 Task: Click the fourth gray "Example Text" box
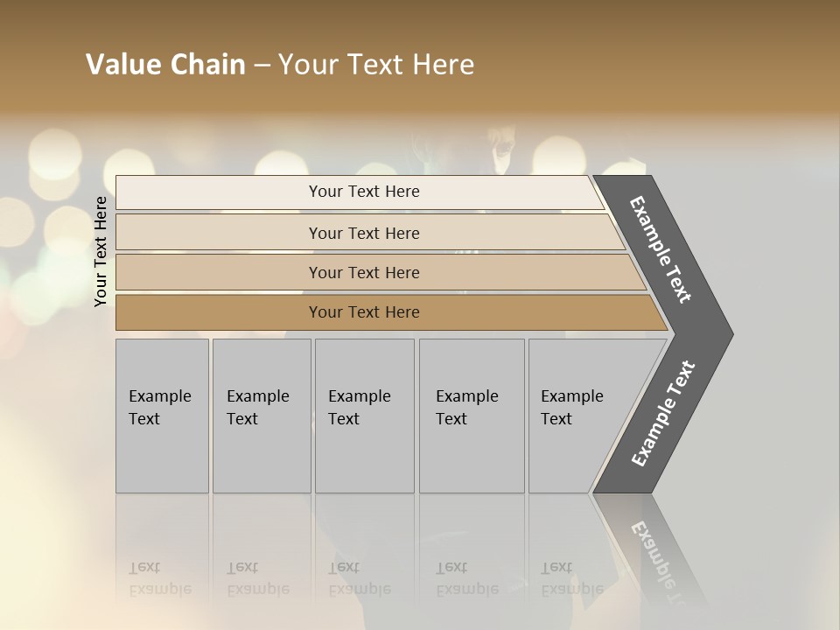coord(471,415)
